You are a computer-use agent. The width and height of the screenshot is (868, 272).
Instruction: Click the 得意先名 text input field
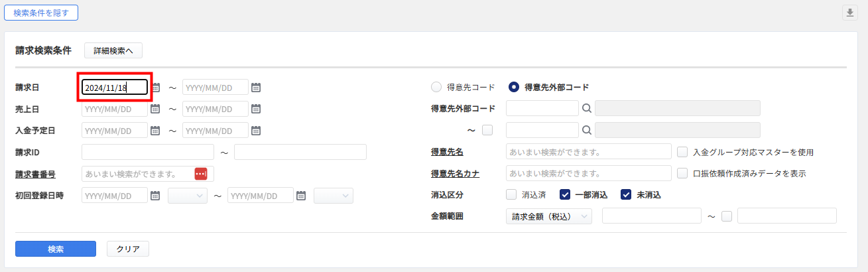[588, 152]
